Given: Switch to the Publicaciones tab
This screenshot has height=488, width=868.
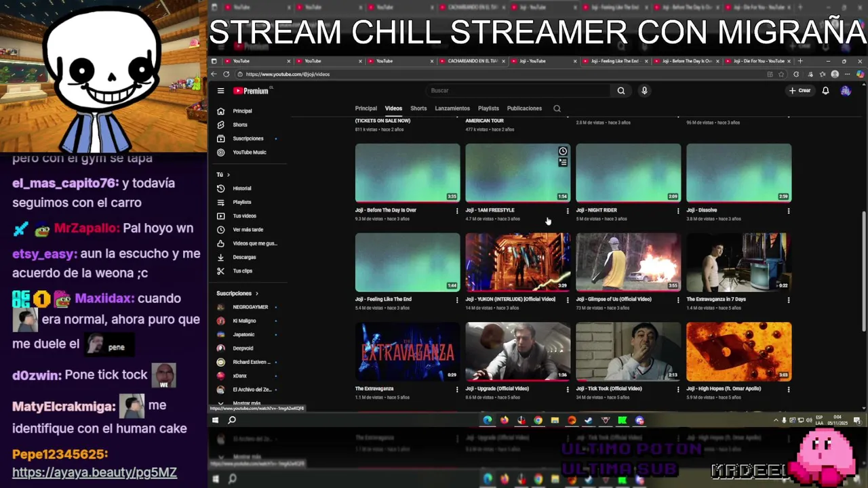Looking at the screenshot, I should 524,108.
